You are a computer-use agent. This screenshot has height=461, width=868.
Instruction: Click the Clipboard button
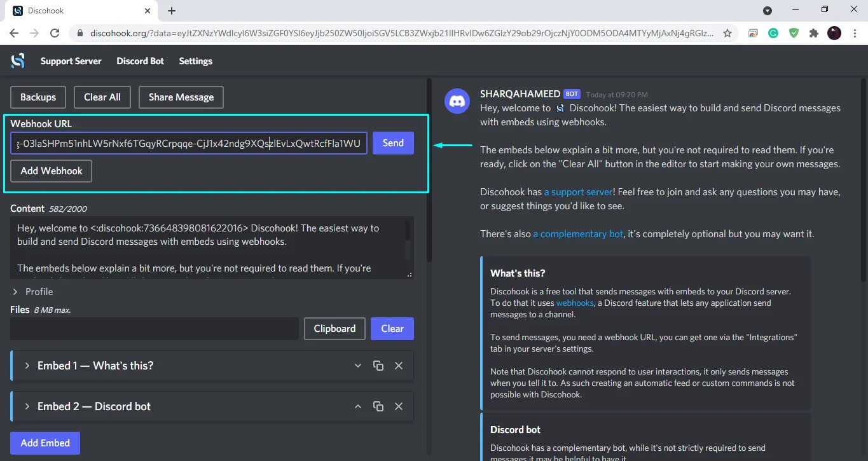[334, 329]
